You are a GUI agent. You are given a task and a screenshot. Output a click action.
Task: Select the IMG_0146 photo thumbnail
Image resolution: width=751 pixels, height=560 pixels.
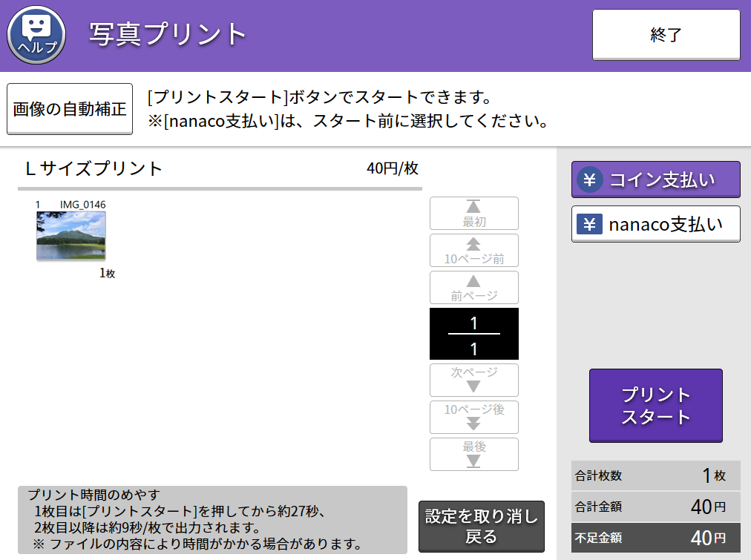tap(70, 234)
